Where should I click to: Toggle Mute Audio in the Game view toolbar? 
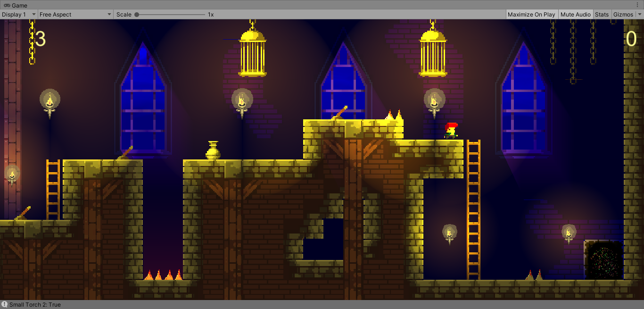click(575, 14)
